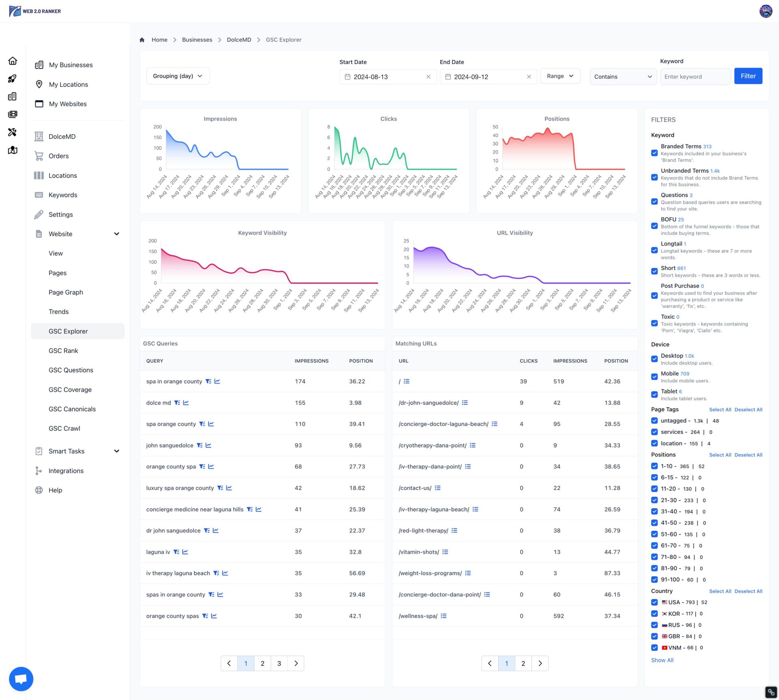Click list icon beside /dr-john-sanguedolce/ URL

click(x=465, y=403)
